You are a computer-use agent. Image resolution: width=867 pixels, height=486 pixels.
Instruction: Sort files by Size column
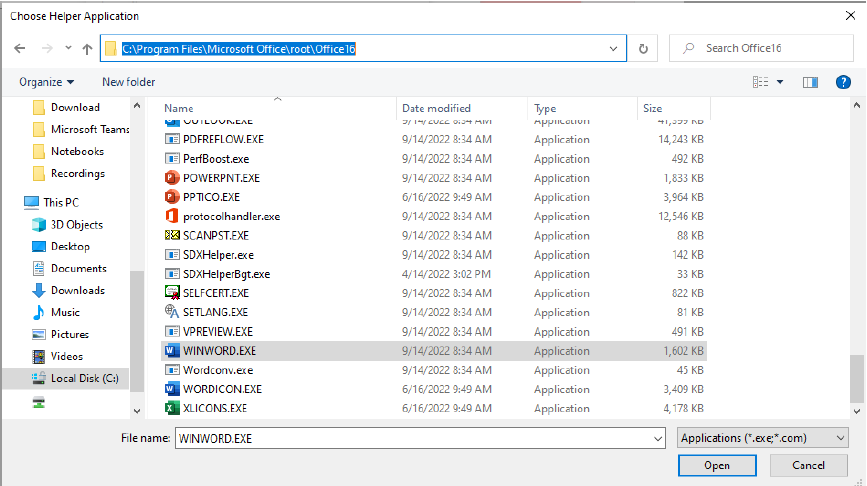click(652, 108)
